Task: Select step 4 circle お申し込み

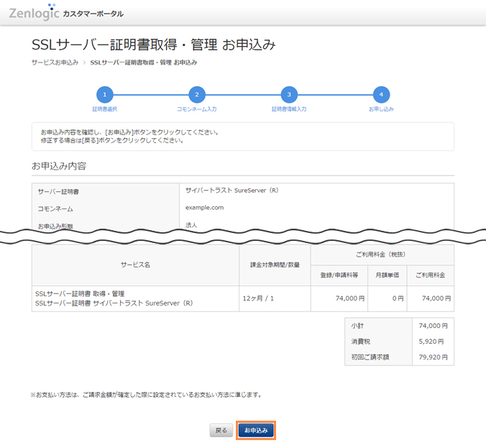Action: (x=381, y=94)
